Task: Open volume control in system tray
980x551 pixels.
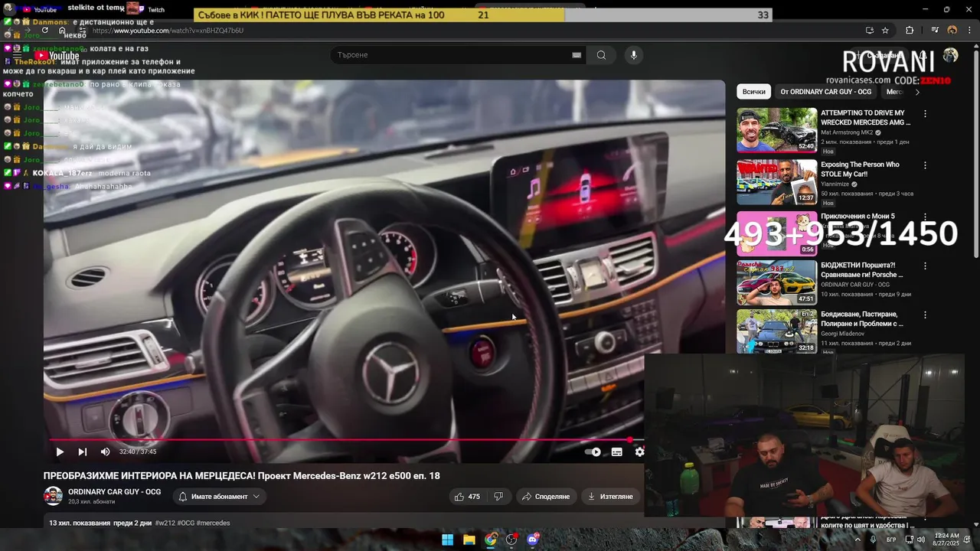Action: pyautogui.click(x=923, y=540)
